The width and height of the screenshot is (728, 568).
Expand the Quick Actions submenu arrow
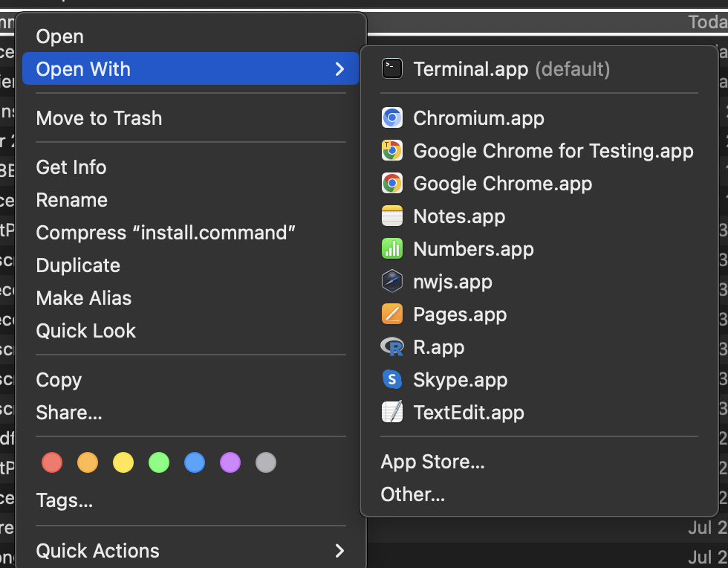340,551
